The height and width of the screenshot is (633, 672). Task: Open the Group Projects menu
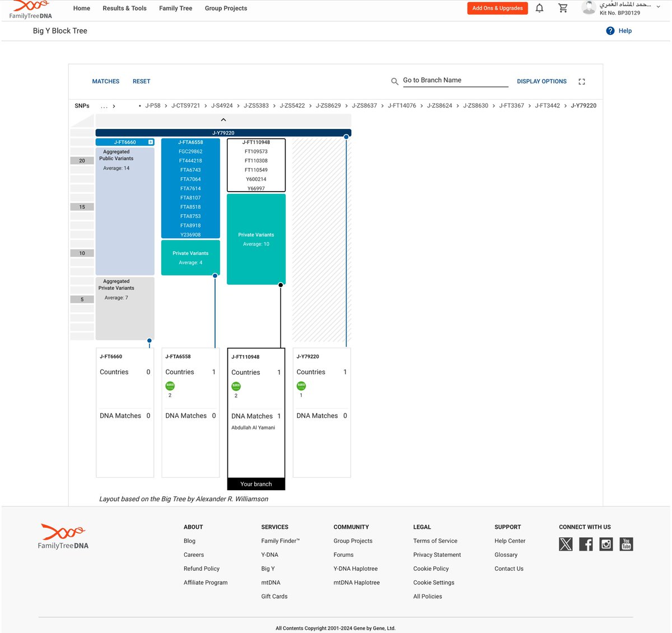(226, 8)
